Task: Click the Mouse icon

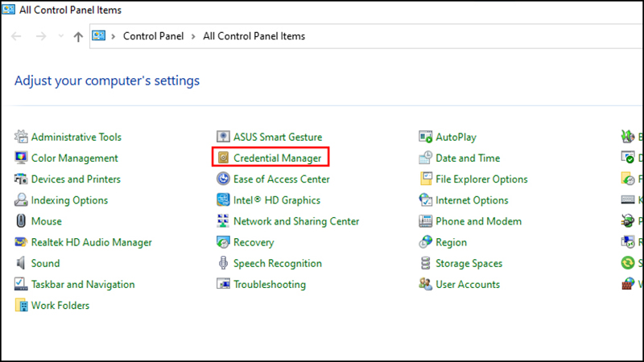Action: click(x=21, y=220)
